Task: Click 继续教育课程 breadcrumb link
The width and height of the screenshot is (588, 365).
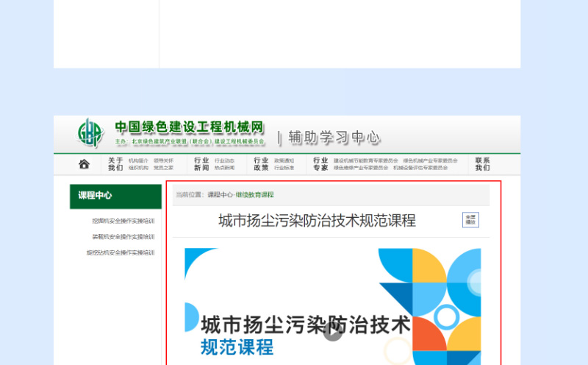Action: coord(255,195)
